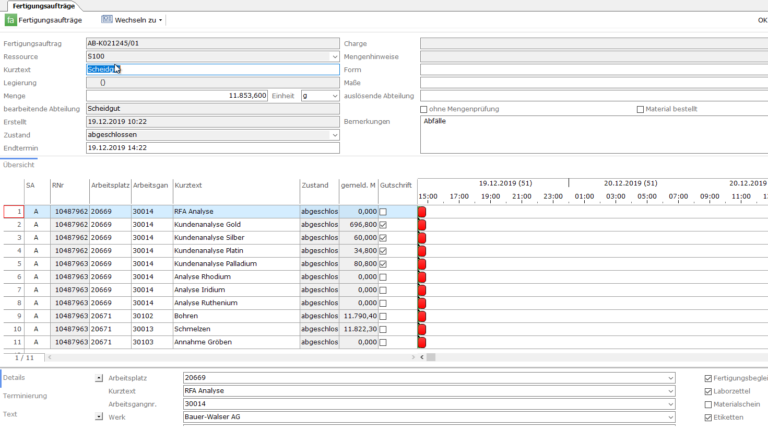Click the left scroll arrow under Gantt chart
This screenshot has width=768, height=429.
422,356
